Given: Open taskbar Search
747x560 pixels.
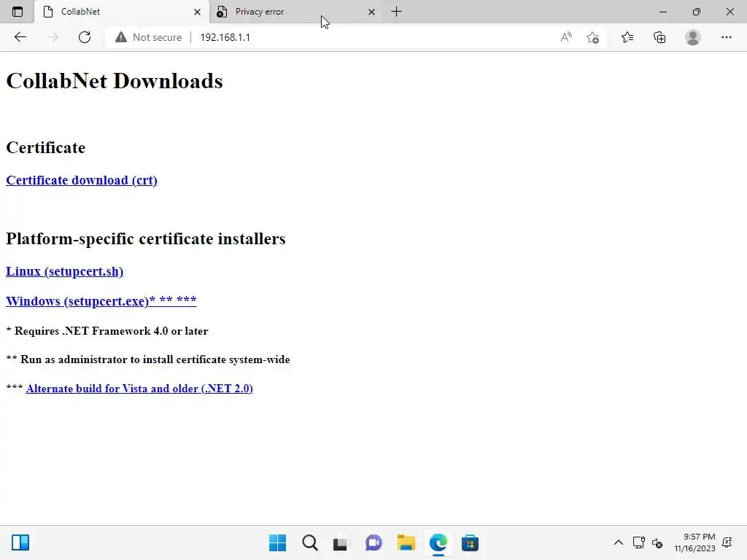Looking at the screenshot, I should (x=309, y=542).
